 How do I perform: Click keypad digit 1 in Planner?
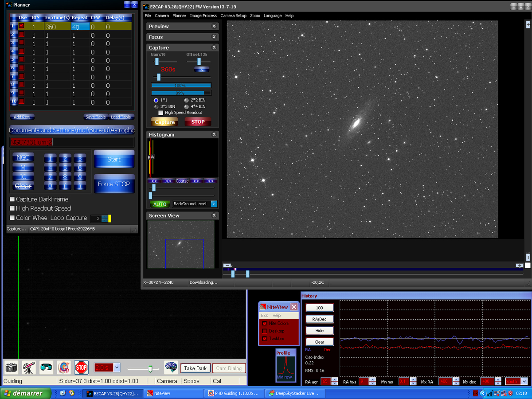(x=50, y=159)
